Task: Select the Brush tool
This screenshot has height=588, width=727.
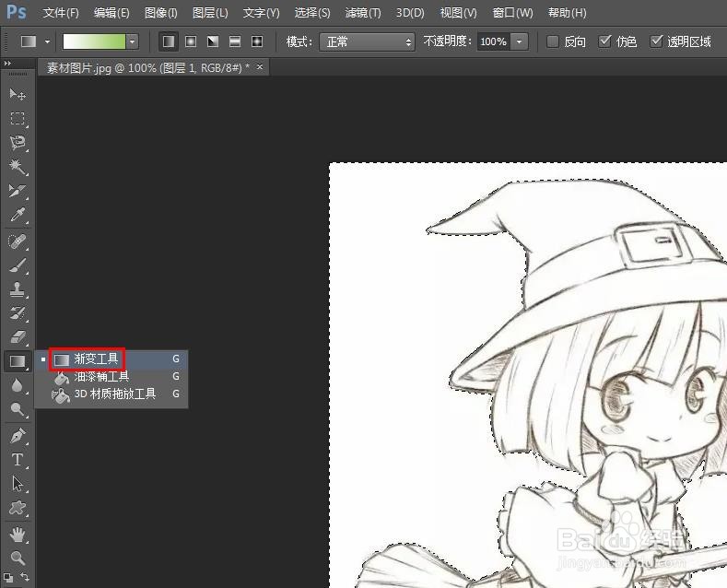Action: tap(18, 265)
